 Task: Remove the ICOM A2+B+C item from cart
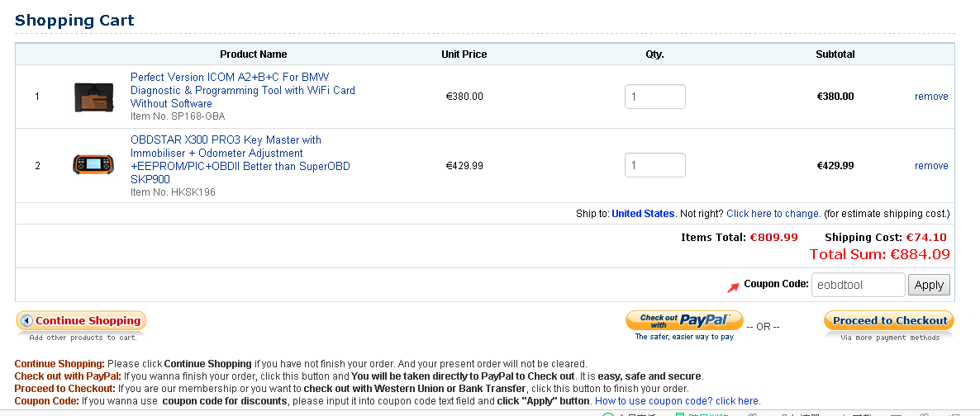tap(931, 97)
